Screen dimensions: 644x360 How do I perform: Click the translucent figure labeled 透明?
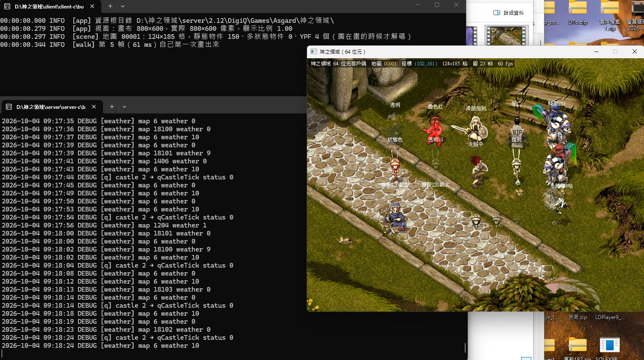[395, 125]
